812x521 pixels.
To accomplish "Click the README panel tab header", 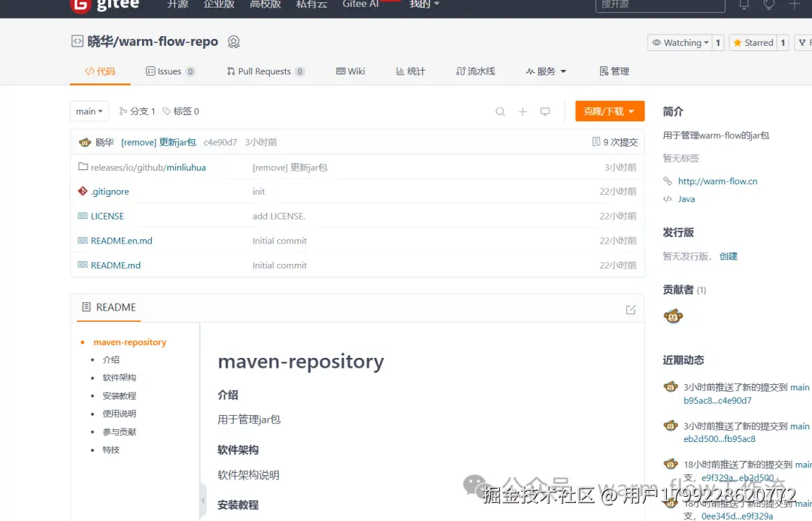I will tap(109, 307).
